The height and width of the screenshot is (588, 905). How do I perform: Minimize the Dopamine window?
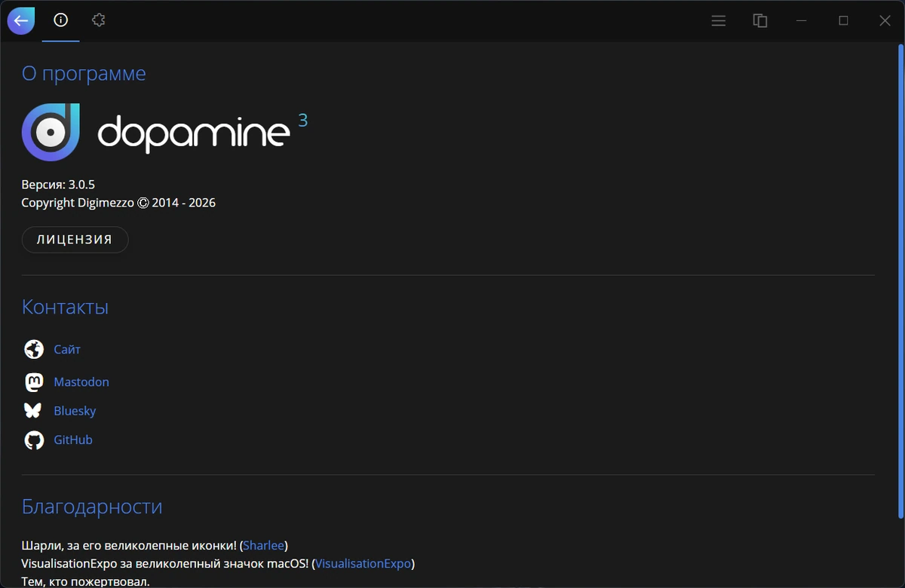tap(802, 21)
